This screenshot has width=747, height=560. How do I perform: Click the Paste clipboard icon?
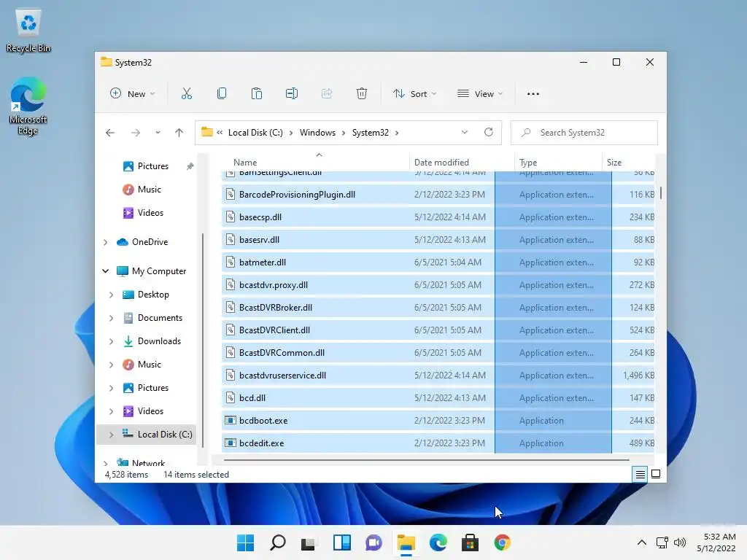pyautogui.click(x=256, y=94)
